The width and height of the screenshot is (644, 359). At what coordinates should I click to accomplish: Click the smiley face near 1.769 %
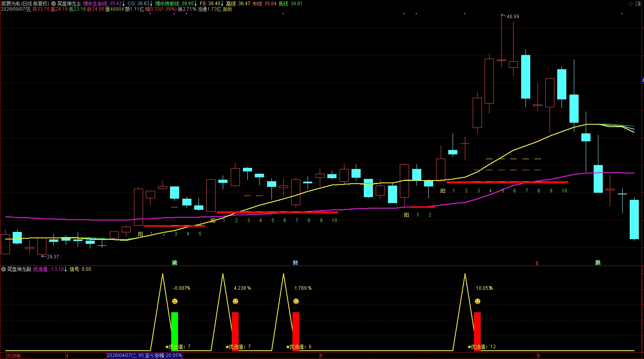[296, 301]
